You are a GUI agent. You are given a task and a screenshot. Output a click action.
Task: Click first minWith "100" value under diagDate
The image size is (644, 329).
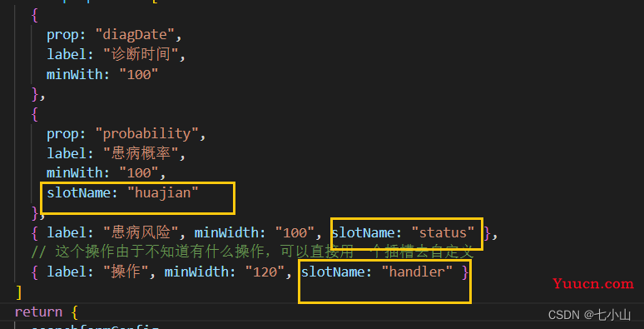coord(138,75)
